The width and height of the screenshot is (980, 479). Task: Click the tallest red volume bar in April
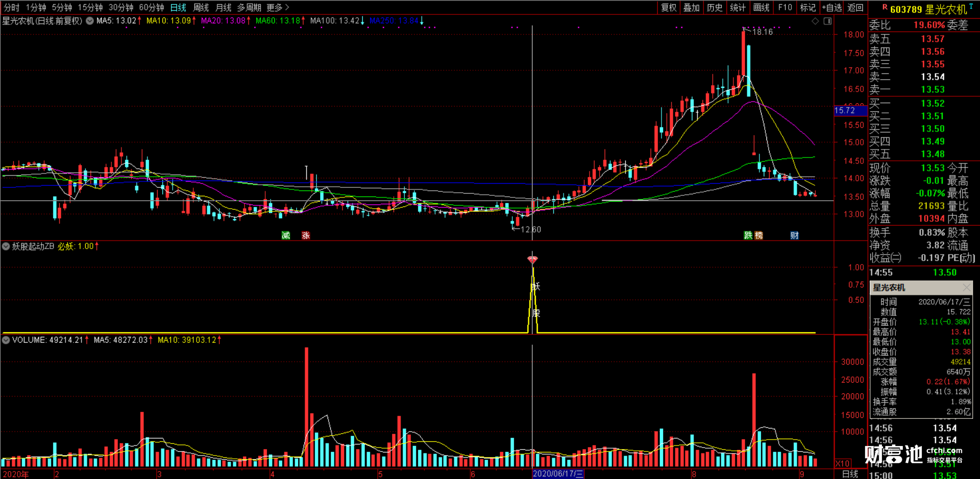coord(306,407)
